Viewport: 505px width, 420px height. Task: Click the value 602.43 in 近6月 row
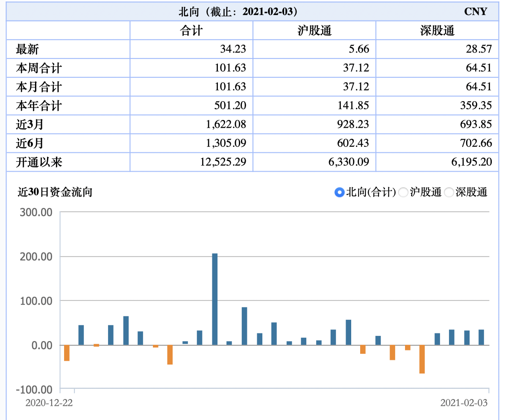pyautogui.click(x=353, y=143)
